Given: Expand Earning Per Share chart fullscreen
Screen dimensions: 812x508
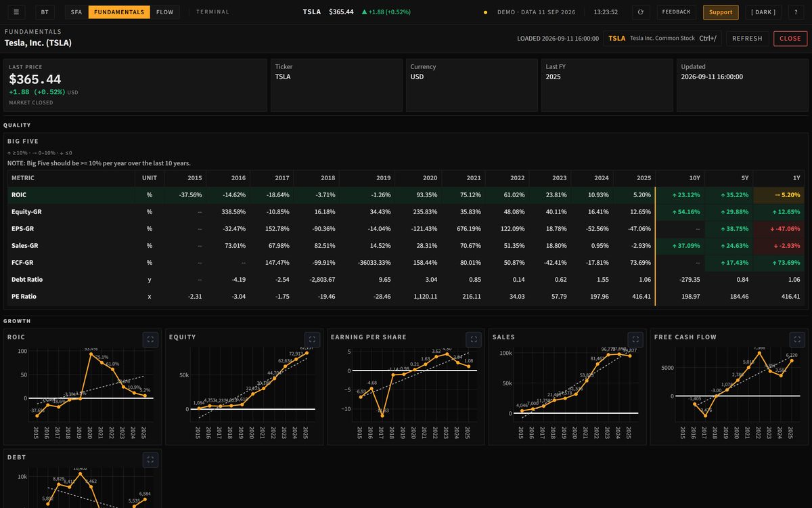Looking at the screenshot, I should point(474,339).
